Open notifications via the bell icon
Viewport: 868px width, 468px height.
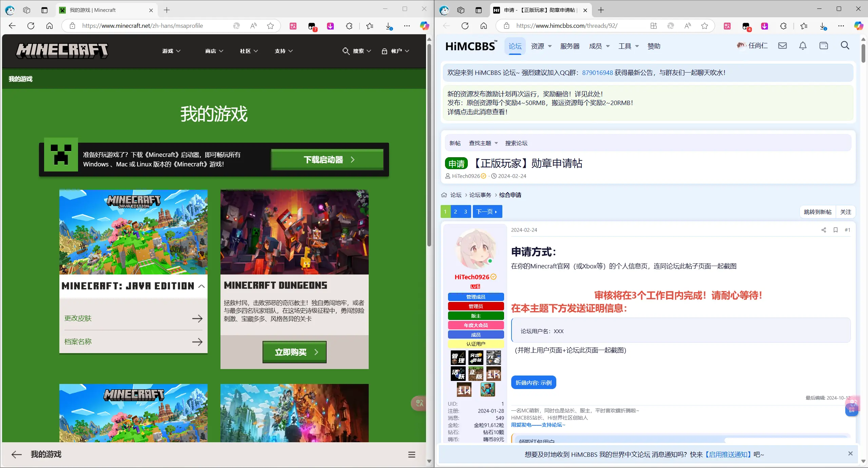tap(803, 45)
